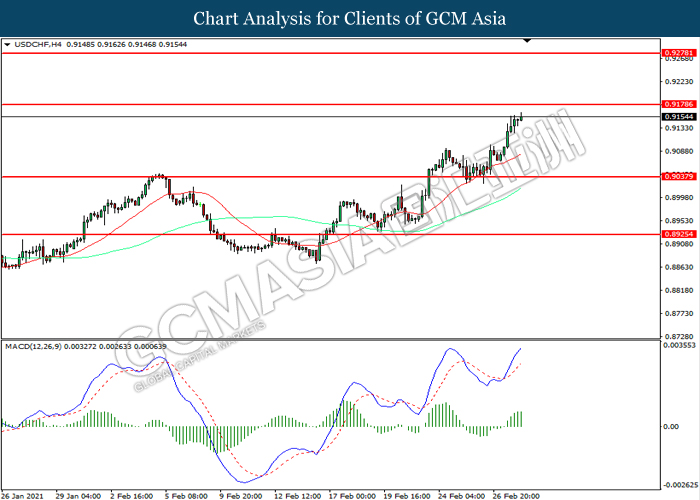
Task: Click the 0.87730 price scale value
Action: point(679,313)
